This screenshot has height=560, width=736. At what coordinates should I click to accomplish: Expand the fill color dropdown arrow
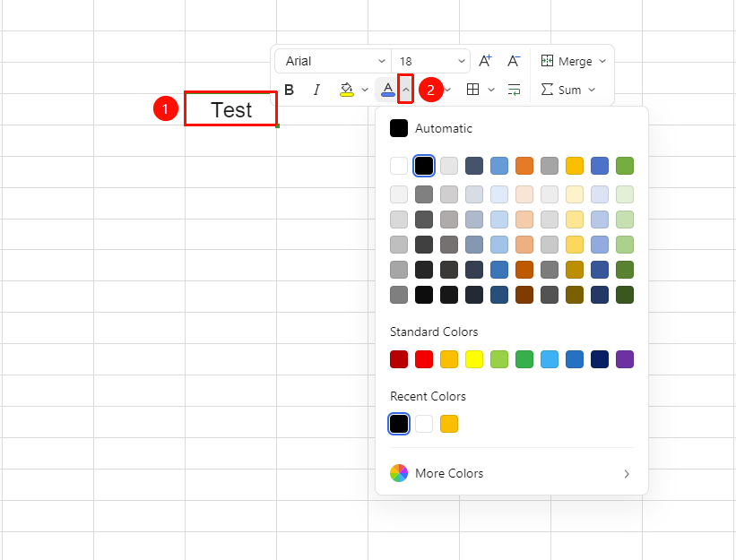365,90
